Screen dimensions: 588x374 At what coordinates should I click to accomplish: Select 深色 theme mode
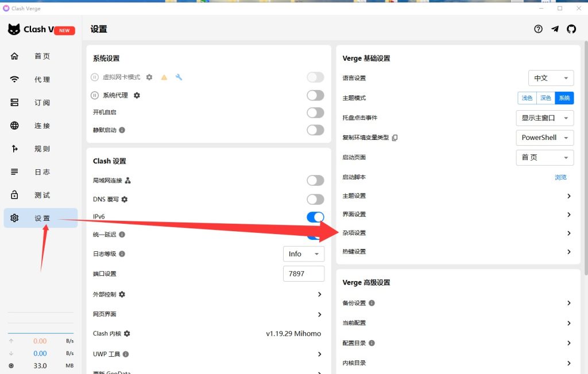point(546,98)
